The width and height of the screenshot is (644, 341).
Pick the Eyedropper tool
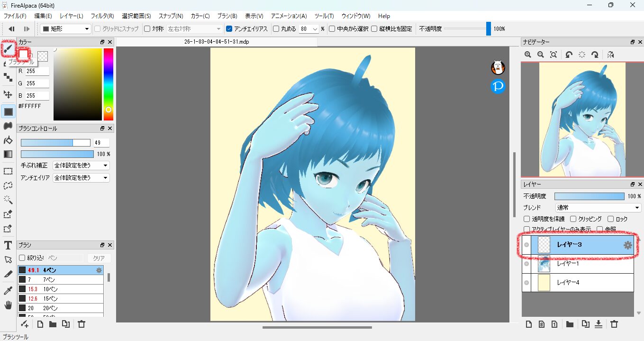click(x=8, y=290)
